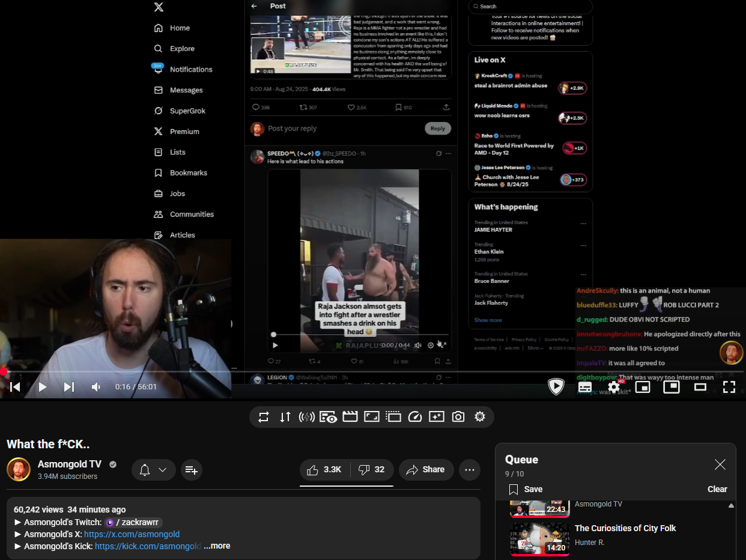Click the channel watermark avatar in video corner
Image resolution: width=746 pixels, height=560 pixels.
point(732,353)
